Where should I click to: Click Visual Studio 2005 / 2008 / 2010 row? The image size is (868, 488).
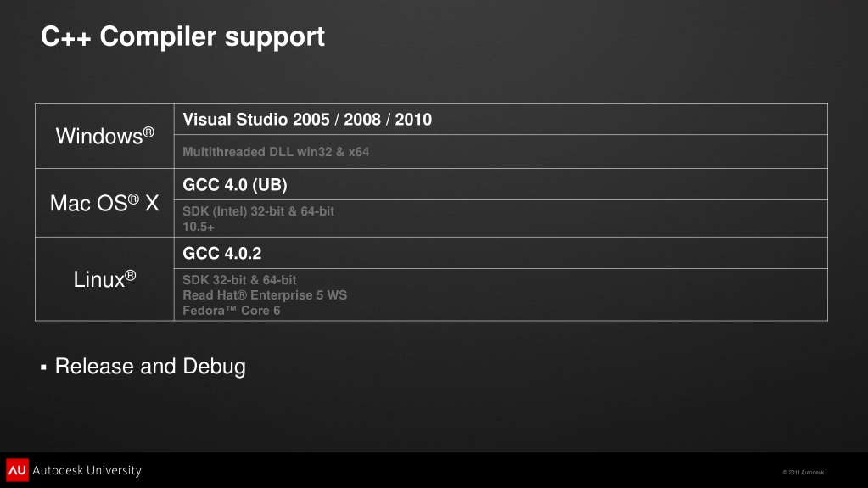pyautogui.click(x=501, y=119)
